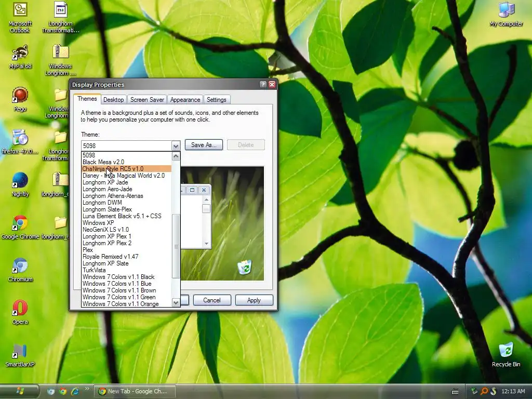Choose the Black Mesa v2.0 theme
The image size is (532, 399).
(x=127, y=162)
